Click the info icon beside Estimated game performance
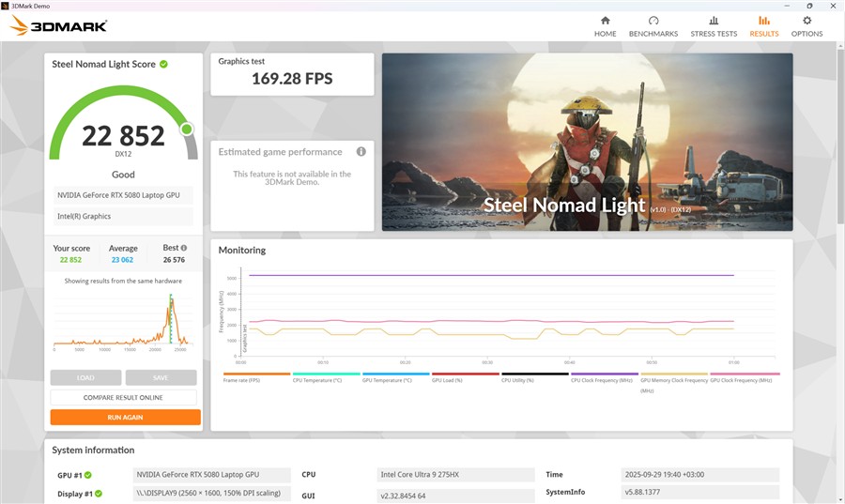The image size is (845, 504). 361,152
